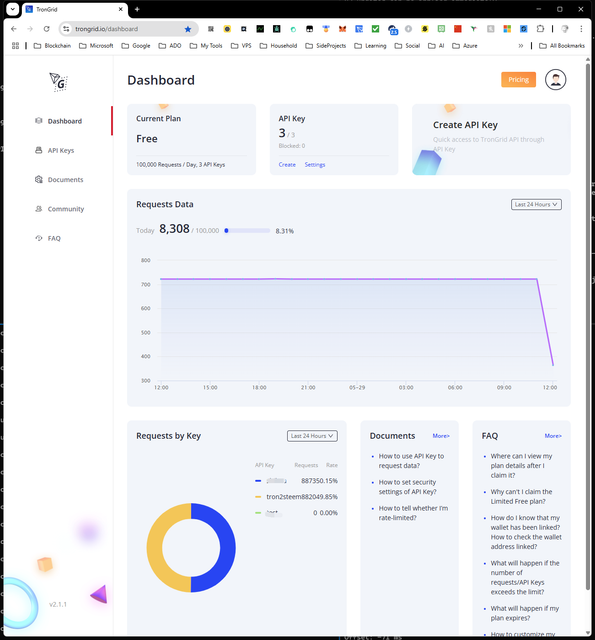Viewport: 595px width, 640px height.
Task: Click the Microsoft four-color squares extension icon
Action: tap(507, 29)
